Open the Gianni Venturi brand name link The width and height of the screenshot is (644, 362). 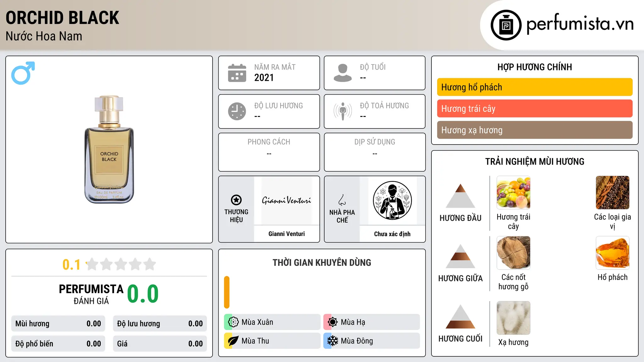[286, 234]
